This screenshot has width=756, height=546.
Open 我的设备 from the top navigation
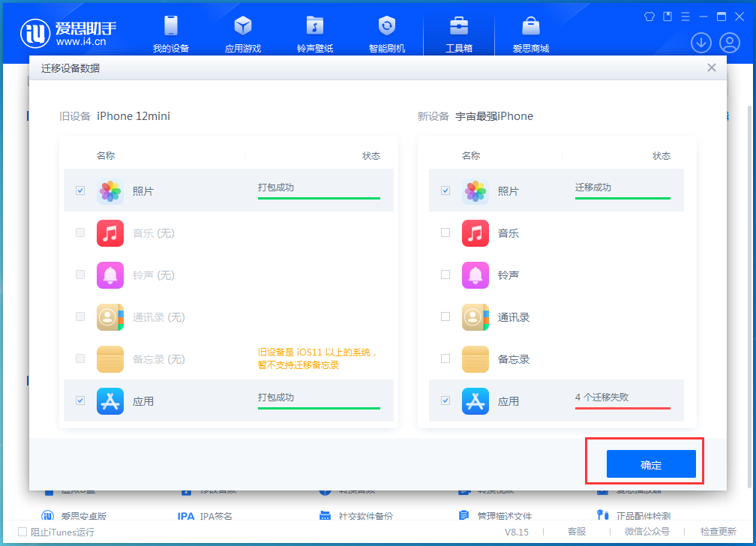(x=171, y=34)
